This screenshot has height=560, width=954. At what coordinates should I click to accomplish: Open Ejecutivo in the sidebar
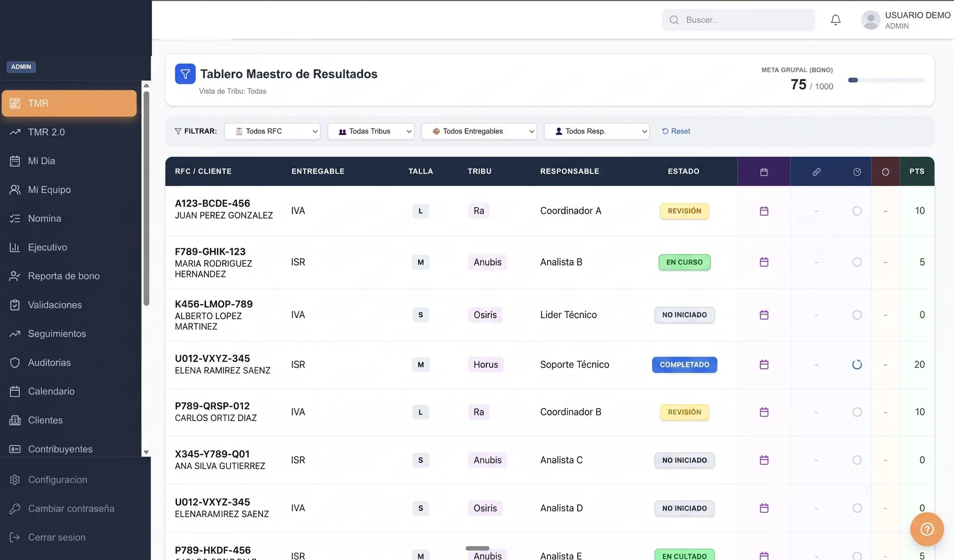click(x=69, y=247)
